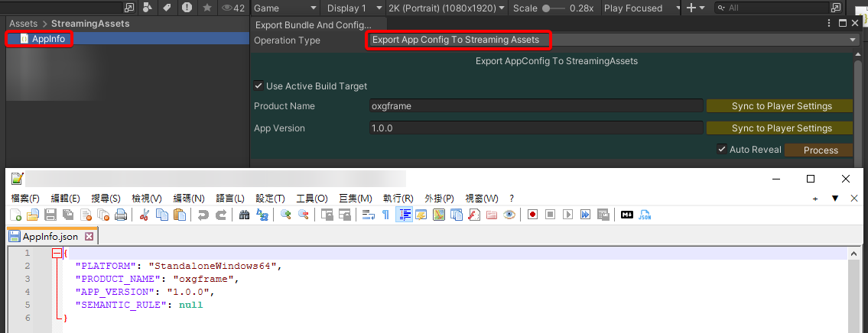The height and width of the screenshot is (333, 868).
Task: Click the Print icon in the toolbar
Action: click(x=121, y=215)
